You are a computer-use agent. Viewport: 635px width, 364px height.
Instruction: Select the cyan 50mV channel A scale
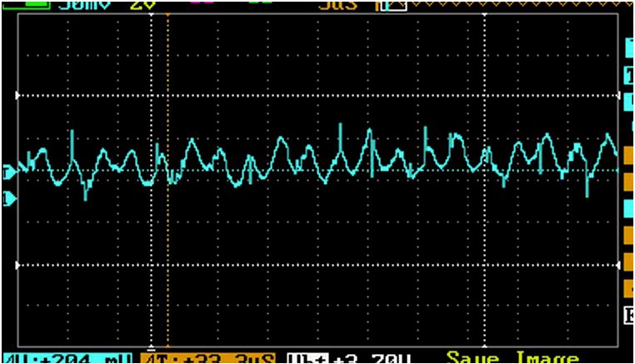pyautogui.click(x=85, y=4)
